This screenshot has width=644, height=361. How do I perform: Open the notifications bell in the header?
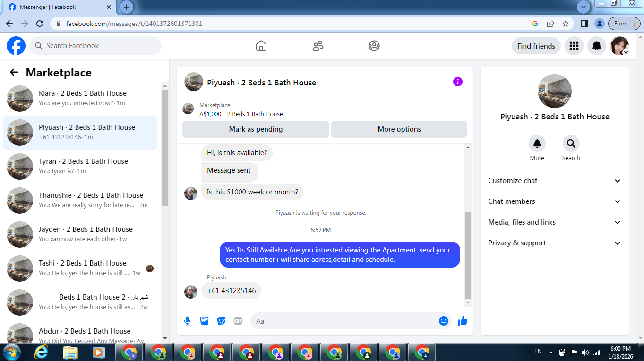(x=597, y=46)
